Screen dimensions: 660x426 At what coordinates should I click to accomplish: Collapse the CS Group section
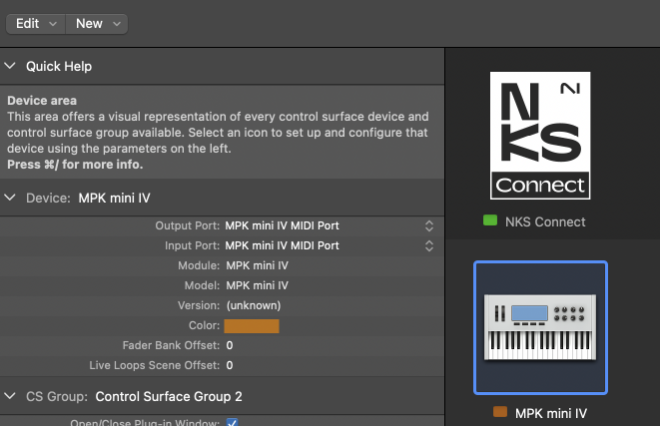pos(10,396)
